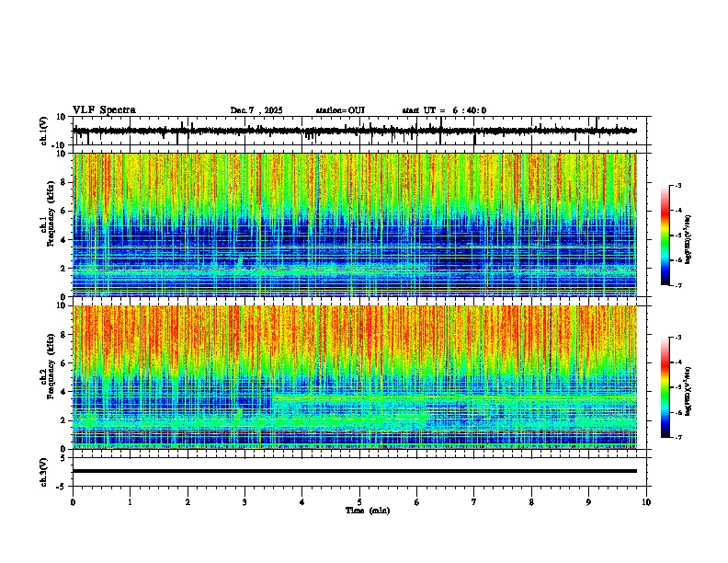This screenshot has height=563, width=728.
Task: Click time-axis tick label "1"
Action: (x=130, y=502)
